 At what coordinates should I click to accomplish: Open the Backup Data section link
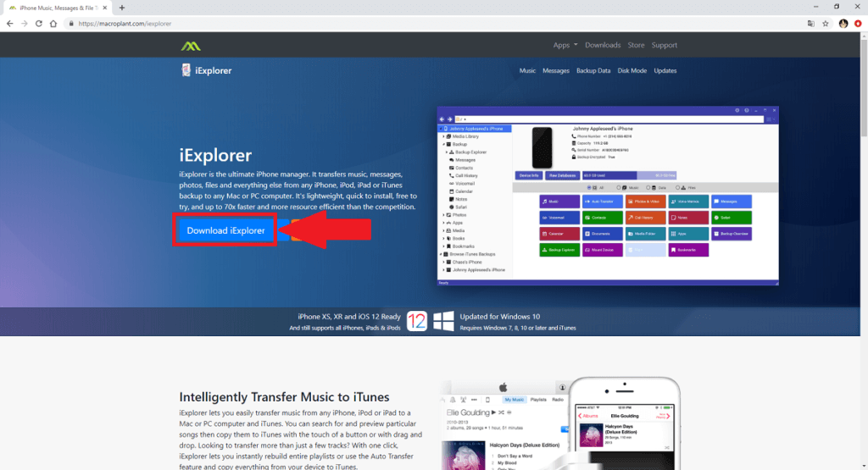(x=593, y=71)
